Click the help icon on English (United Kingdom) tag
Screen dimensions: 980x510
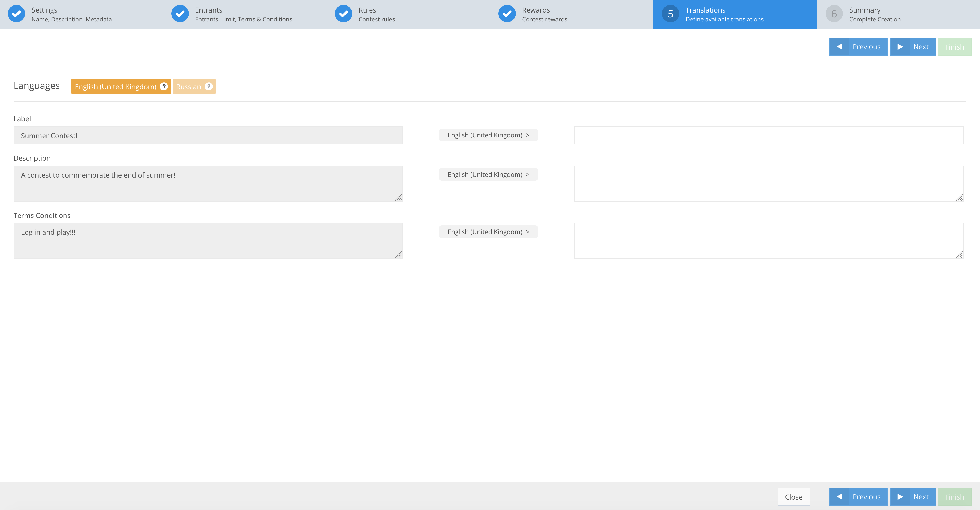[x=164, y=86]
